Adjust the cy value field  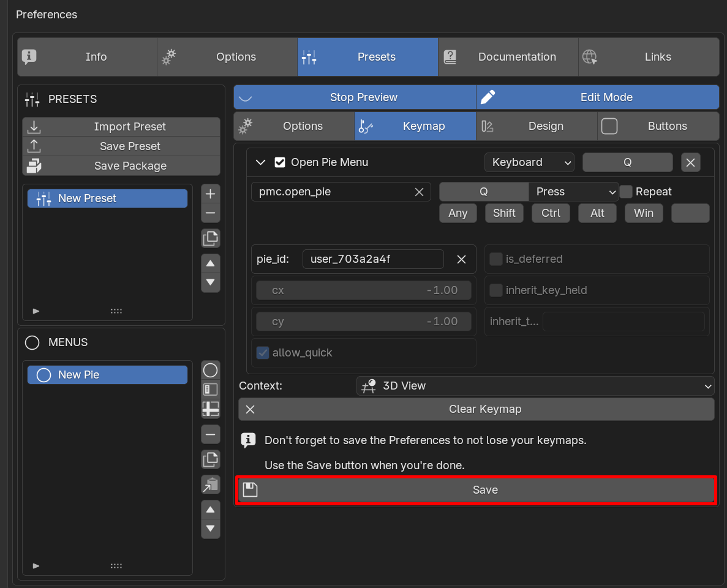coord(364,322)
